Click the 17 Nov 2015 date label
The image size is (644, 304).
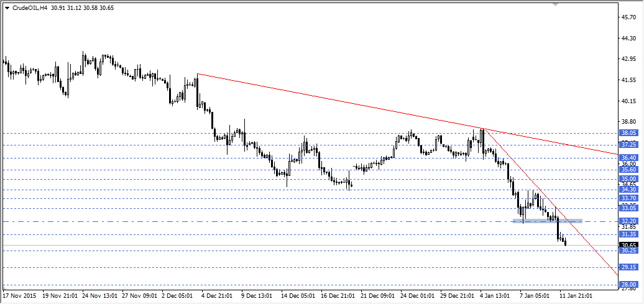(20, 295)
